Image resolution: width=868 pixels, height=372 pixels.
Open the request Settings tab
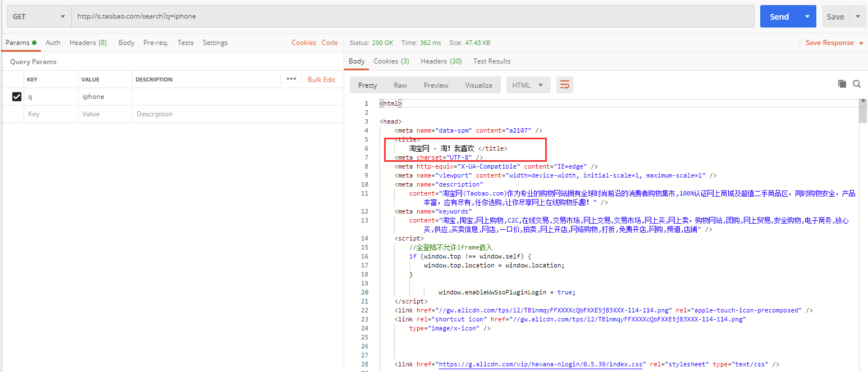click(215, 43)
